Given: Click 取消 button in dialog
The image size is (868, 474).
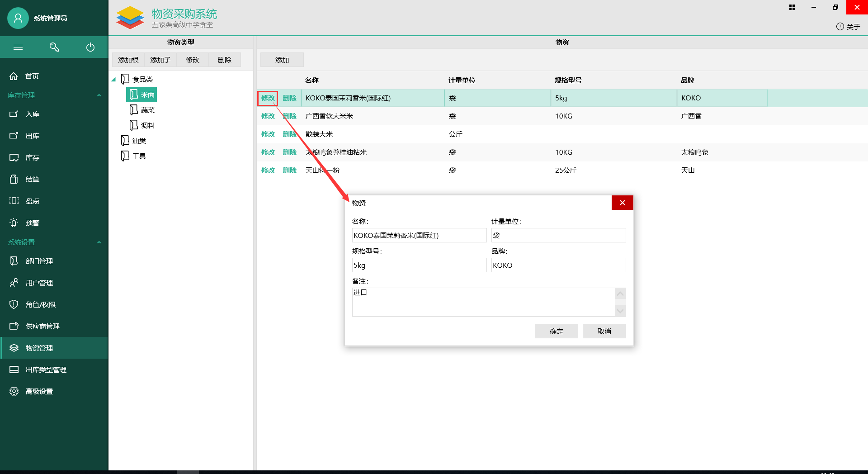Looking at the screenshot, I should pos(604,331).
